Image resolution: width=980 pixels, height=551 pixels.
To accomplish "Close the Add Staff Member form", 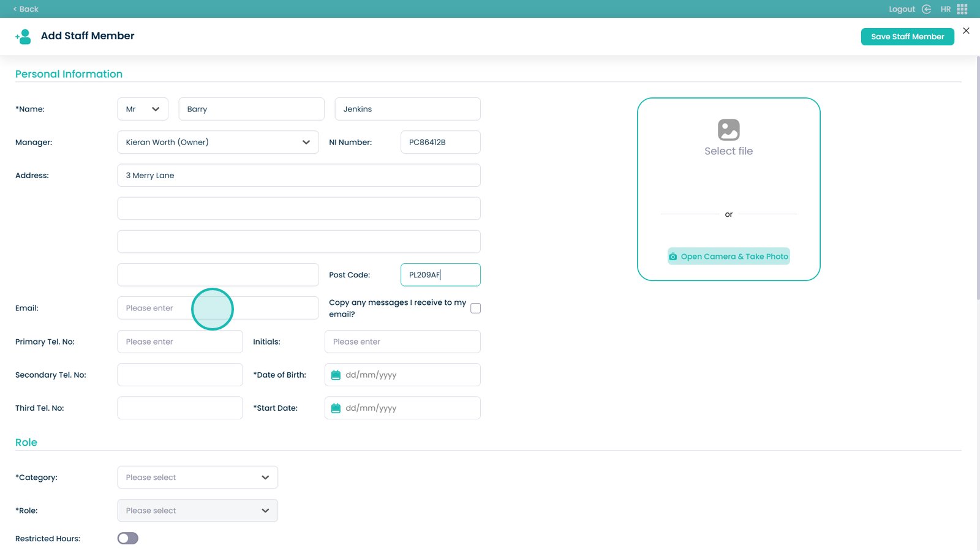I will pyautogui.click(x=966, y=31).
